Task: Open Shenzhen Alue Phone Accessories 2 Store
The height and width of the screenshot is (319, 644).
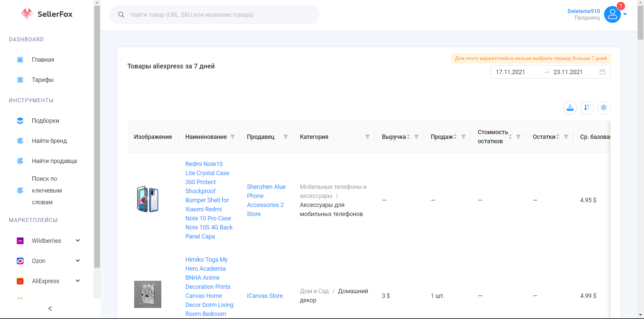Action: (x=266, y=200)
